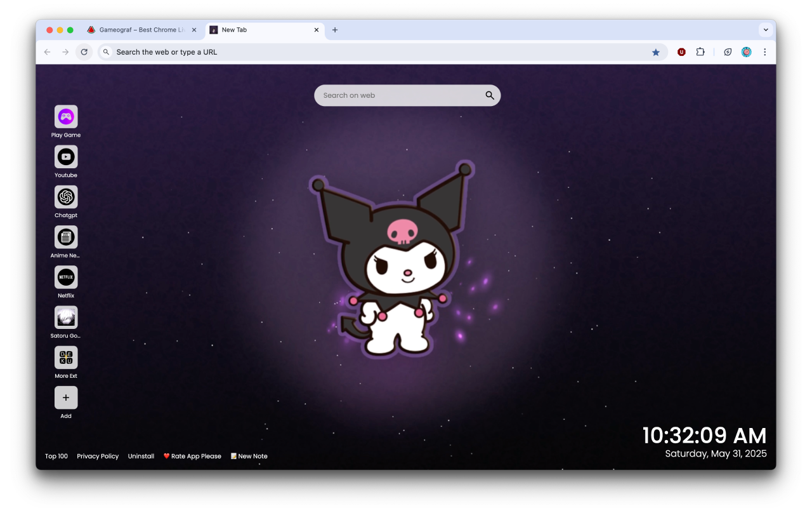Reload the current page
The width and height of the screenshot is (812, 508).
pyautogui.click(x=84, y=52)
